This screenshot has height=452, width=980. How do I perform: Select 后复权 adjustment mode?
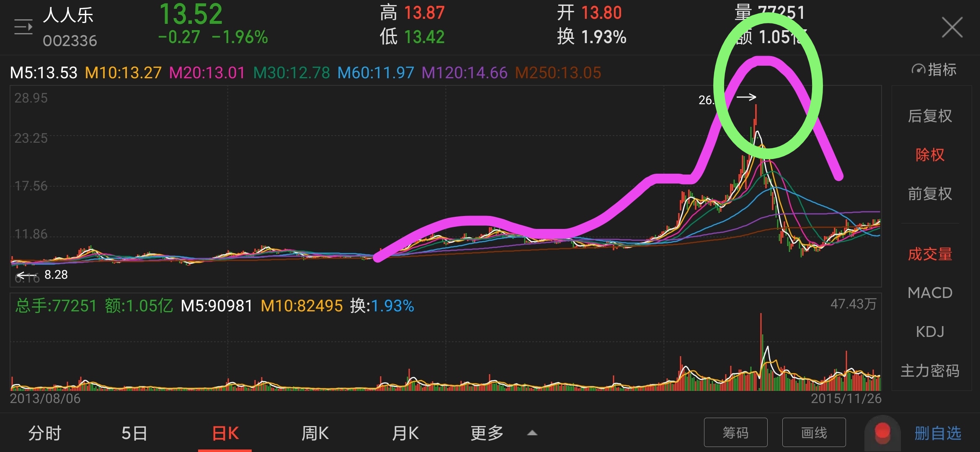(x=930, y=116)
